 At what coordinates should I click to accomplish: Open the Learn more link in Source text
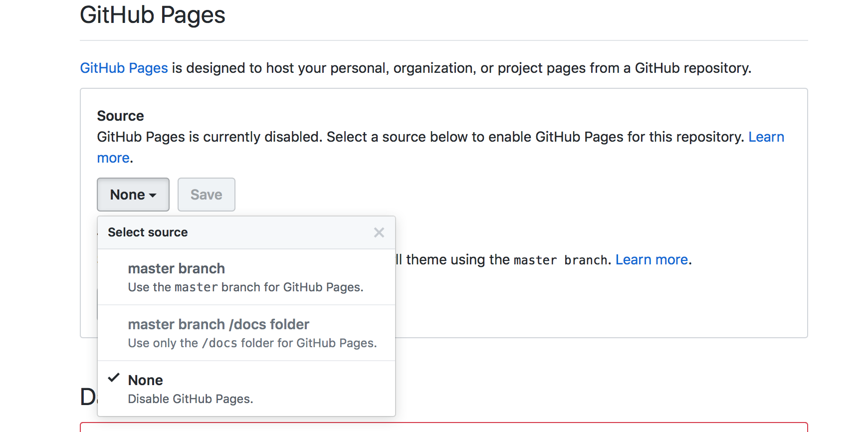click(x=766, y=137)
